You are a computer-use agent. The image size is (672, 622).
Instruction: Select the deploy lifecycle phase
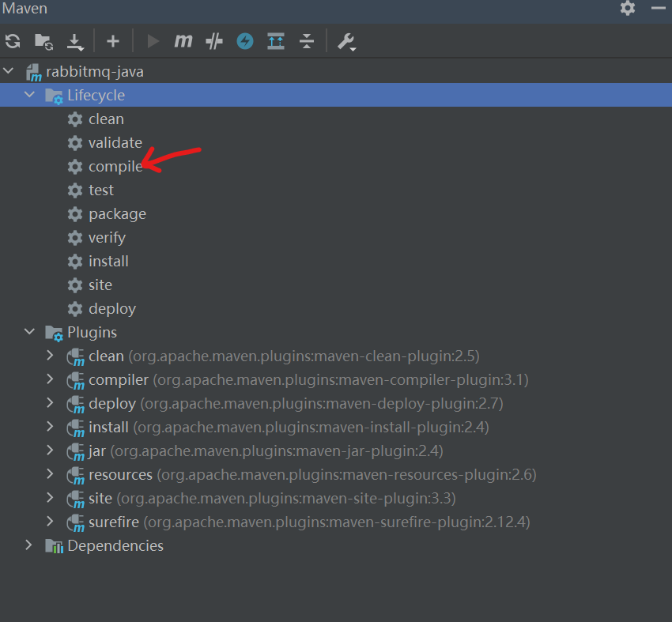pos(112,309)
